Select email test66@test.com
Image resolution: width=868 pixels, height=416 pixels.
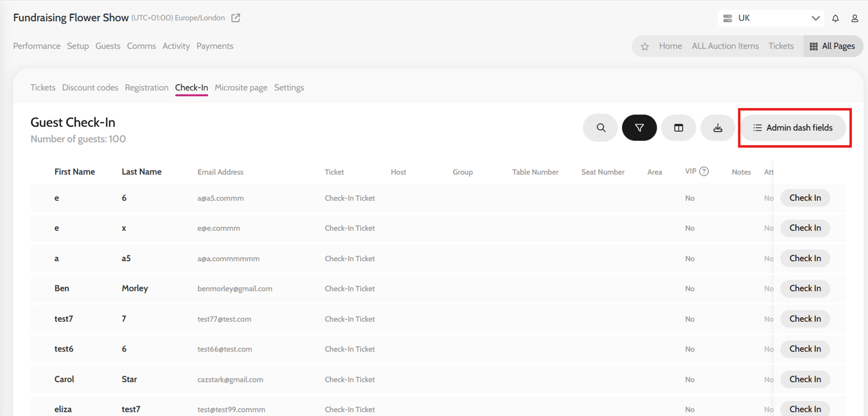[x=225, y=349]
